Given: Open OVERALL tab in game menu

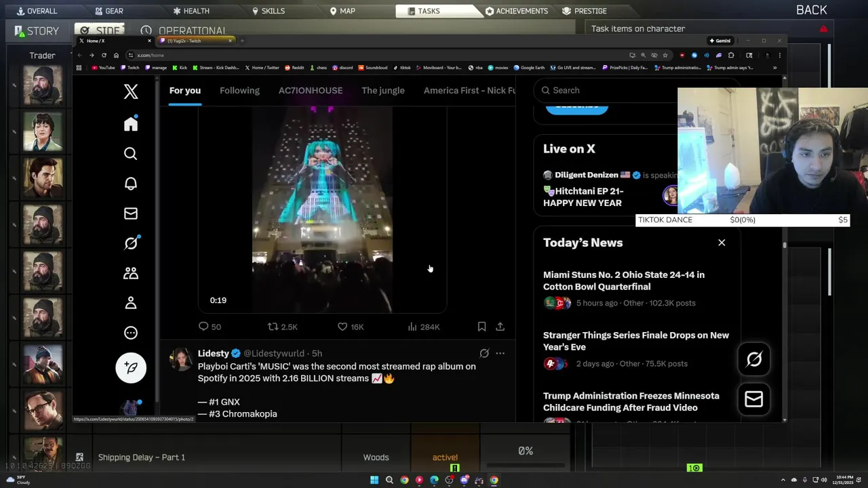Looking at the screenshot, I should click(x=37, y=11).
